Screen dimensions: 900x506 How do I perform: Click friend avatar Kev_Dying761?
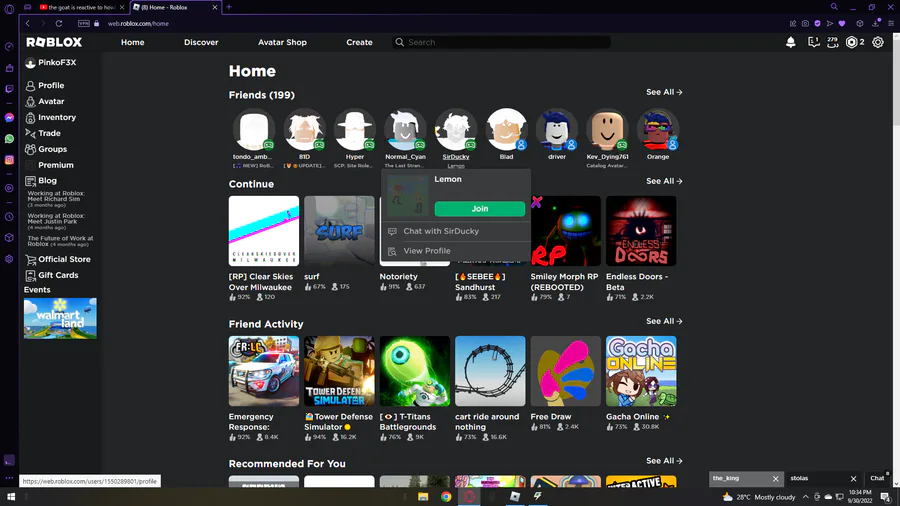(x=607, y=130)
